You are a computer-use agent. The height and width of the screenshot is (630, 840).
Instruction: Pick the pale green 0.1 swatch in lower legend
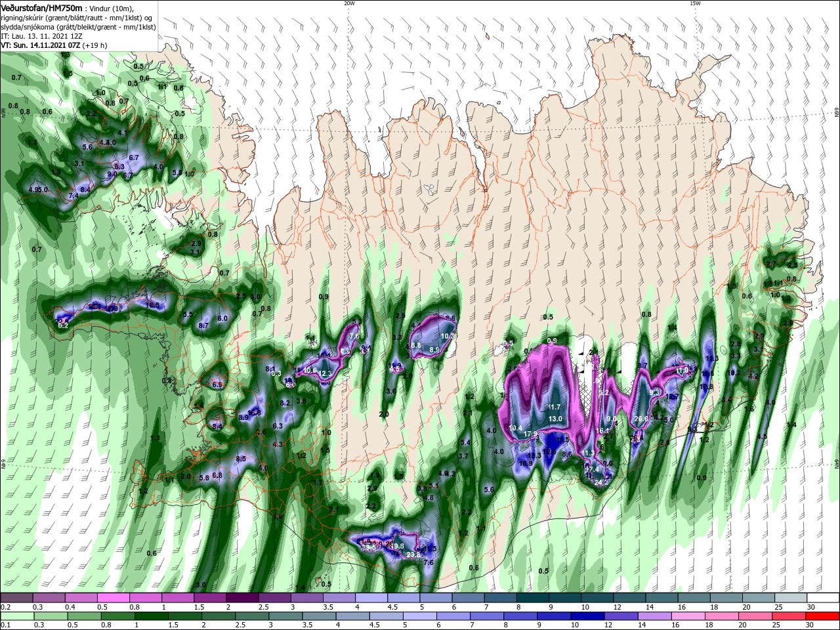pos(16,616)
